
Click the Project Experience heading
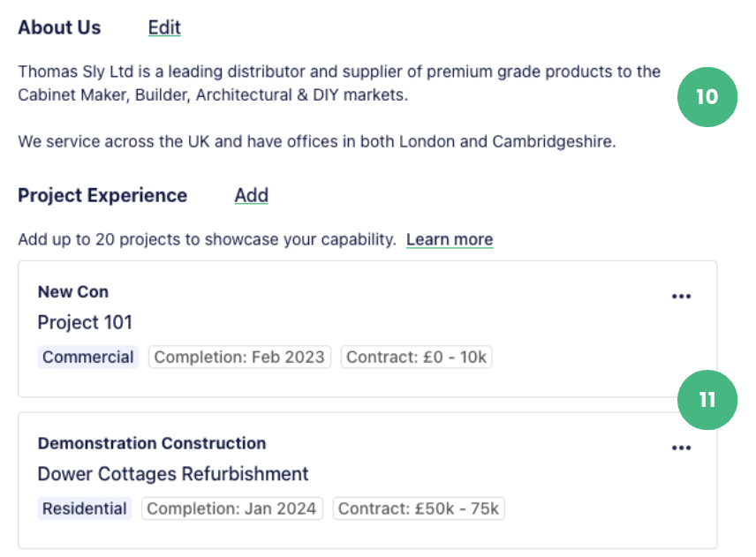tap(102, 196)
